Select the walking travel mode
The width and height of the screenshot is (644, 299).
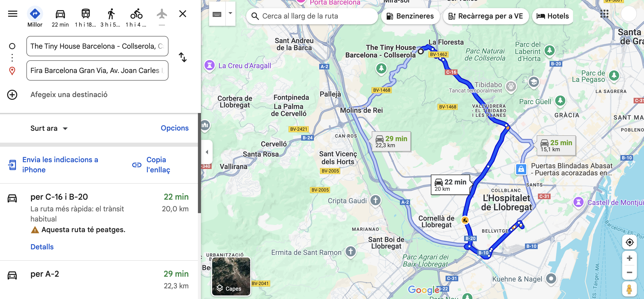point(111,17)
